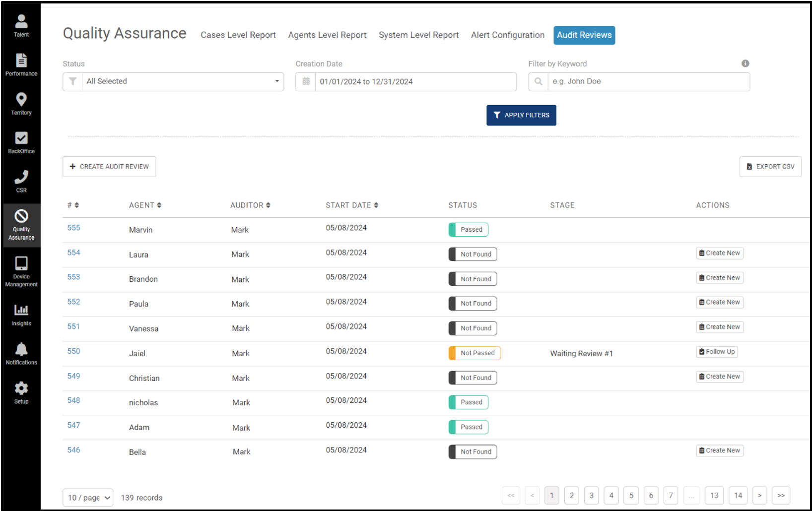Switch to Cases Level Report tab
The image size is (812, 511).
[238, 35]
